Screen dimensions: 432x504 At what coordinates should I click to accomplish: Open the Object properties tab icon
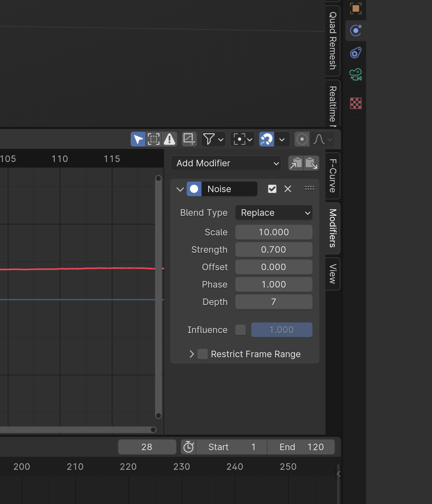tap(356, 8)
